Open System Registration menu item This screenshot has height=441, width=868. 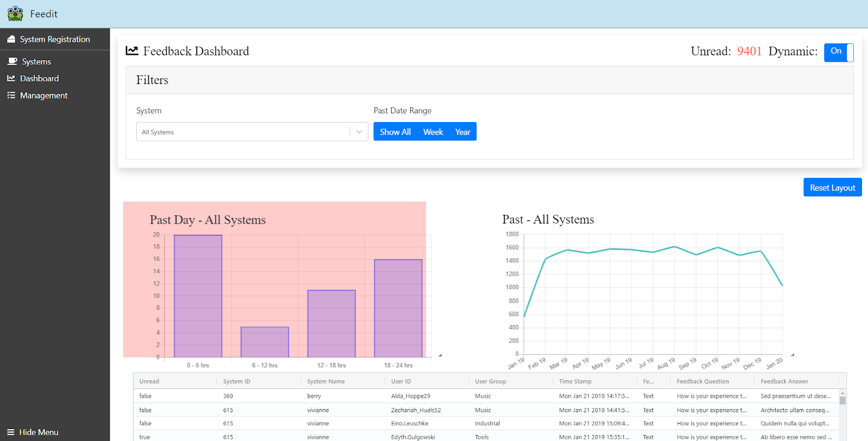point(55,39)
